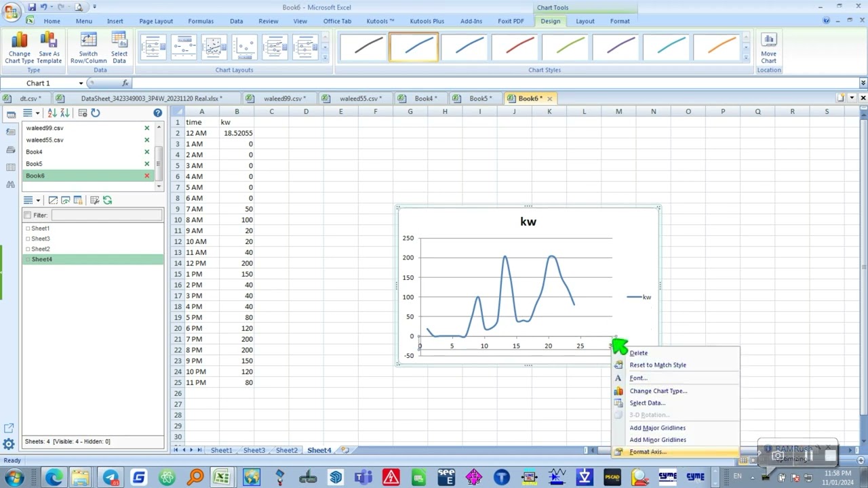Image resolution: width=868 pixels, height=488 pixels.
Task: Select third chart layout with scatter trendline
Action: coord(214,47)
